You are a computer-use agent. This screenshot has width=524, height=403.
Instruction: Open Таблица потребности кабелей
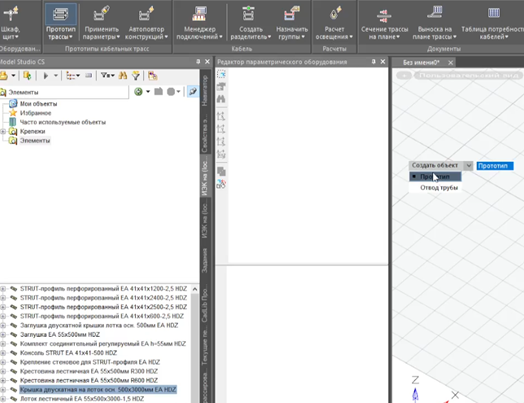493,22
